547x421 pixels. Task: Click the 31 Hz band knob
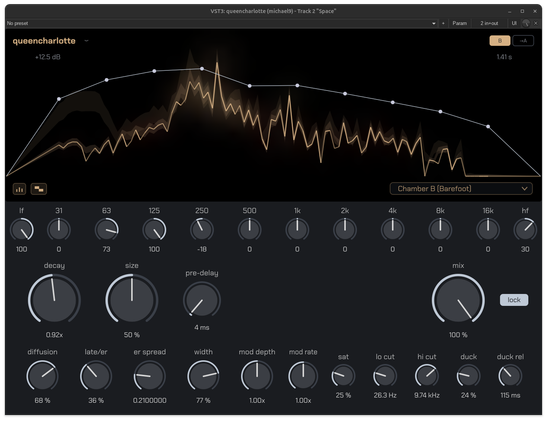[59, 230]
